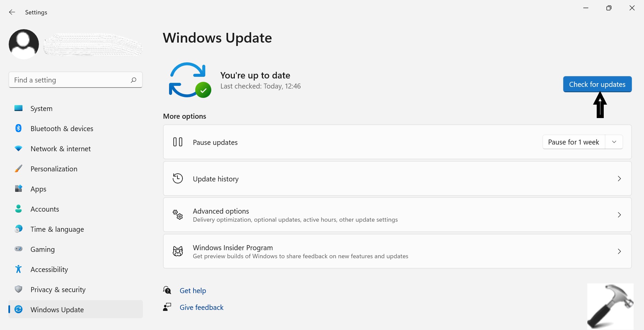Open Advanced options chevron
Screen dimensions: 644x330
click(619, 215)
